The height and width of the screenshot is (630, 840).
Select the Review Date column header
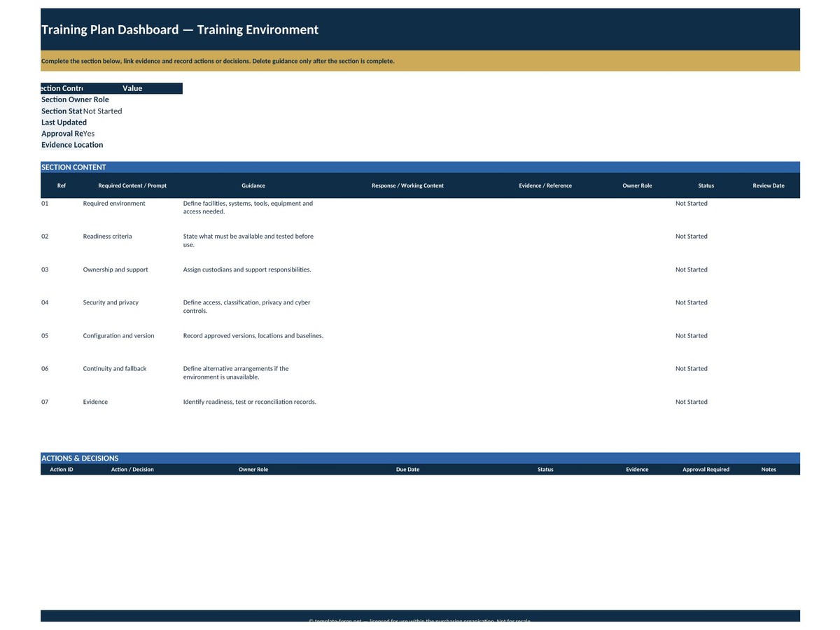coord(769,185)
